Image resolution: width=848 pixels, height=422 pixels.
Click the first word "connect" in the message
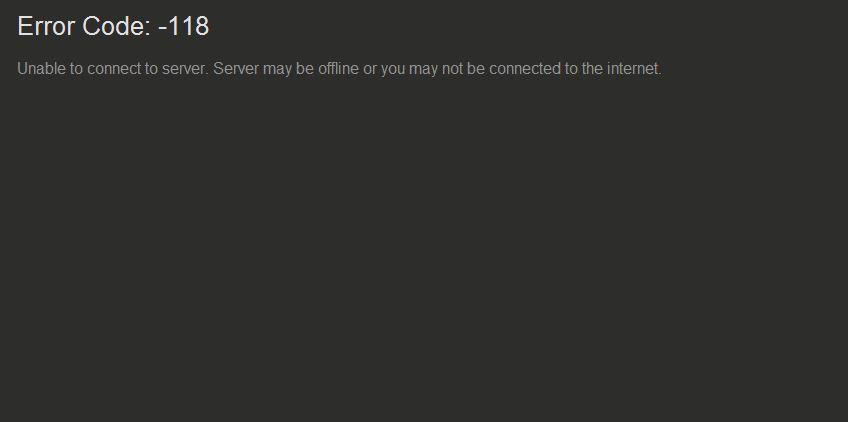pyautogui.click(x=112, y=69)
